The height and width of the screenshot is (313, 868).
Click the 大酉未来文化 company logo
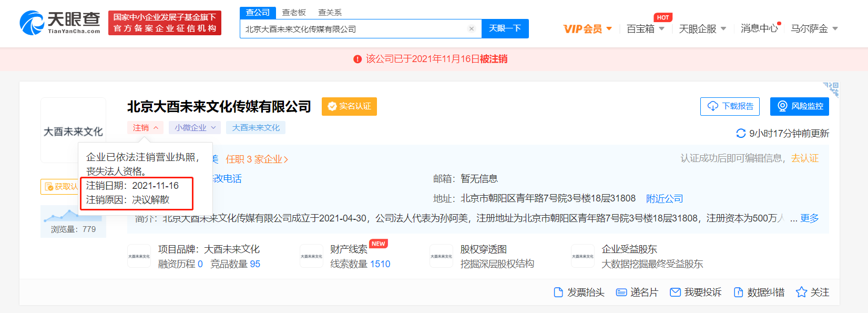coord(73,132)
